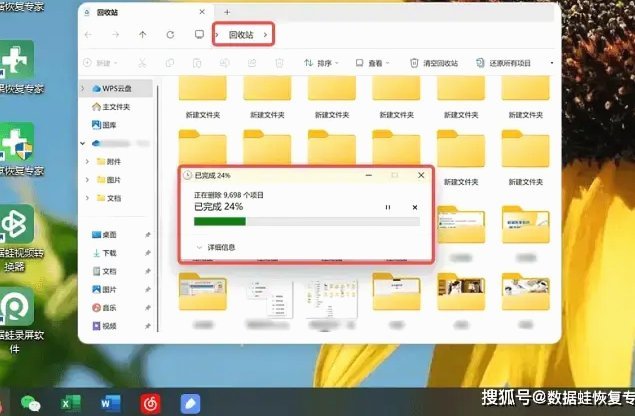The height and width of the screenshot is (416, 635).
Task: Click 还原所有项目 button
Action: point(503,63)
